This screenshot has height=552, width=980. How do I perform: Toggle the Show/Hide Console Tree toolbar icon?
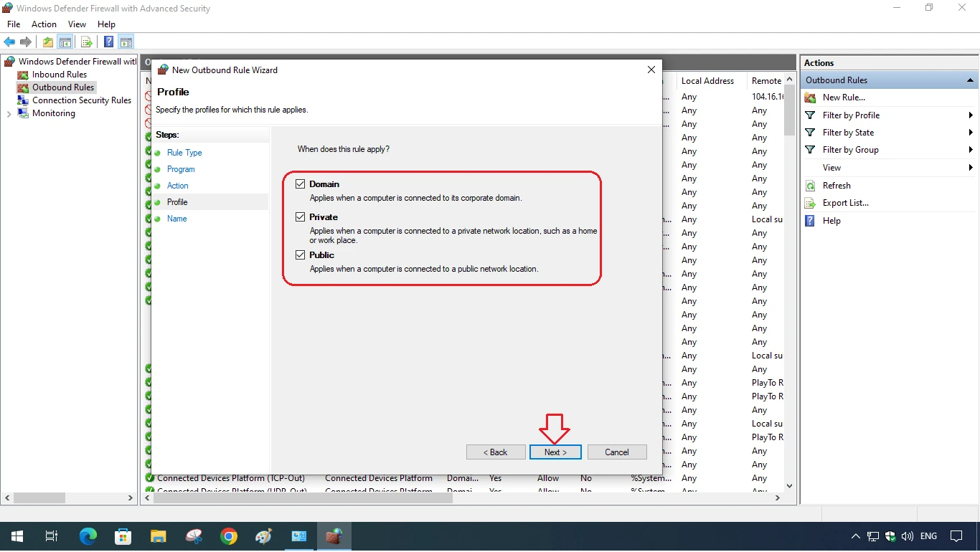(65, 42)
